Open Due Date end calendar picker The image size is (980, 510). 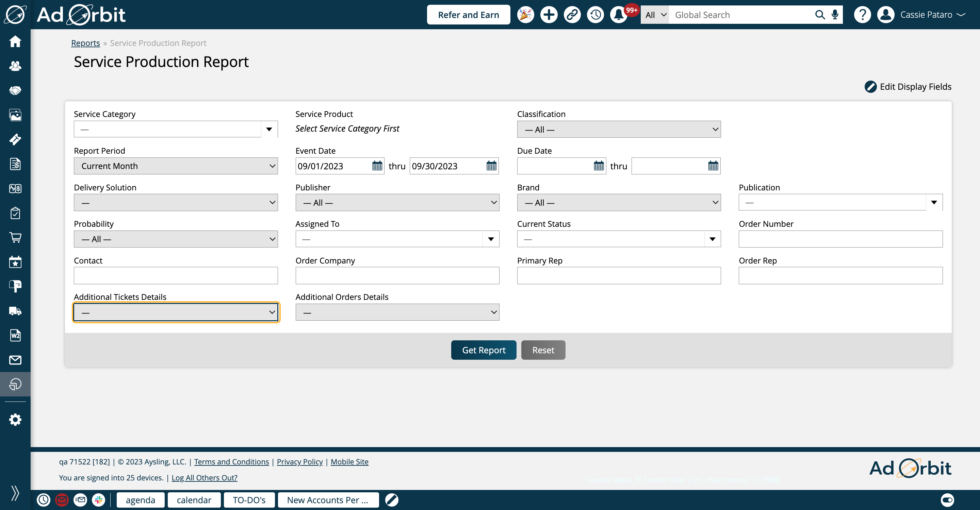(x=713, y=166)
